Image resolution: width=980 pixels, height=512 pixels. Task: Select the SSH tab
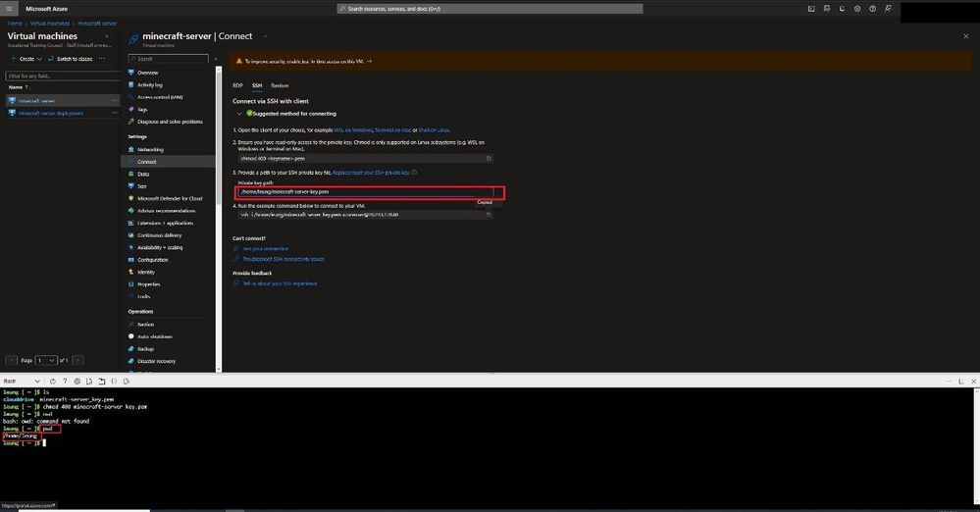(x=257, y=85)
